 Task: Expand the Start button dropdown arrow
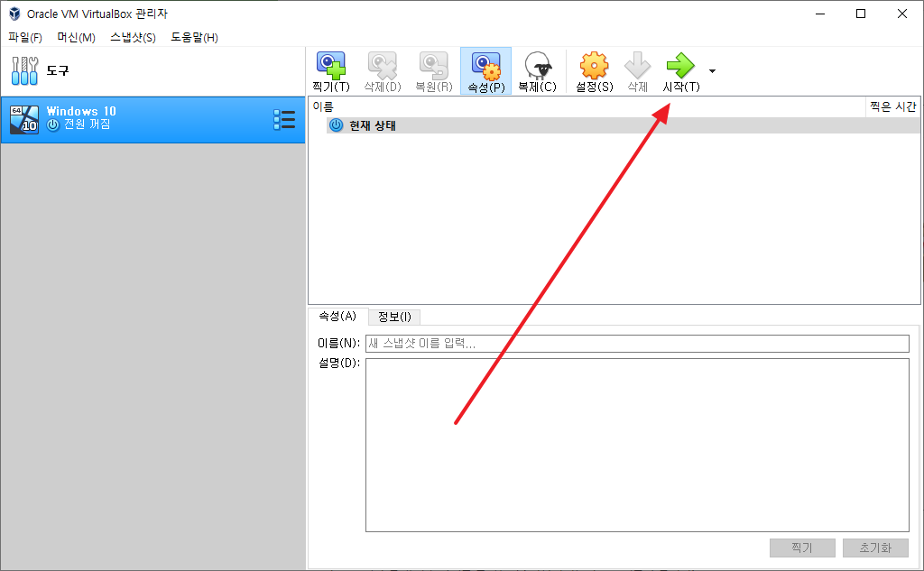(x=712, y=71)
